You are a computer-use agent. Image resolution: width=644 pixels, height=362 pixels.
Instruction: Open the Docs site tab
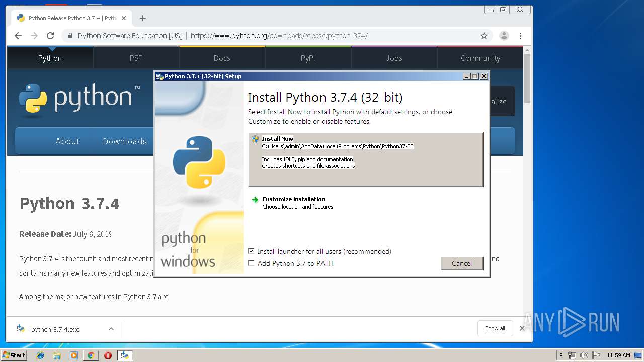coord(222,58)
